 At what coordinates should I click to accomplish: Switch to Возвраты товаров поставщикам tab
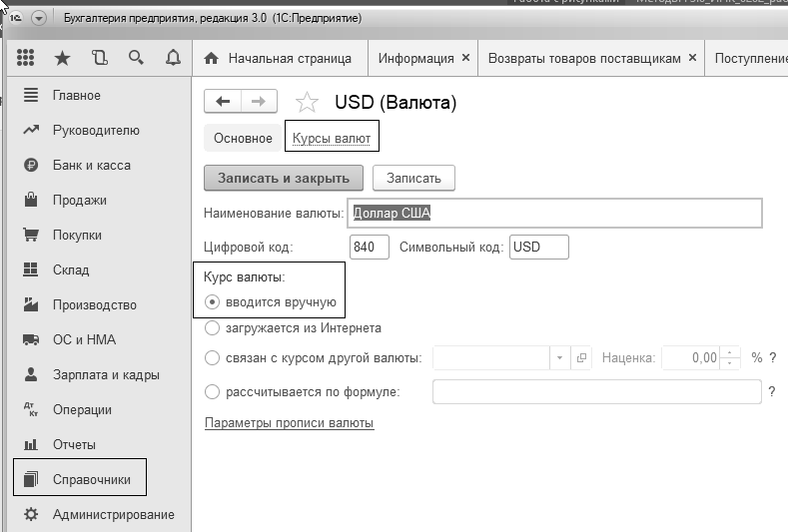coord(584,58)
